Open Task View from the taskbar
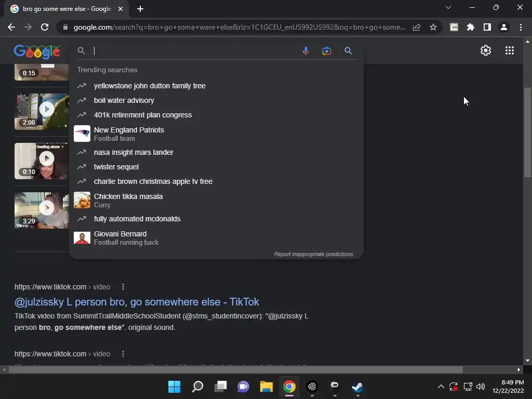Image resolution: width=532 pixels, height=399 pixels. (x=220, y=387)
